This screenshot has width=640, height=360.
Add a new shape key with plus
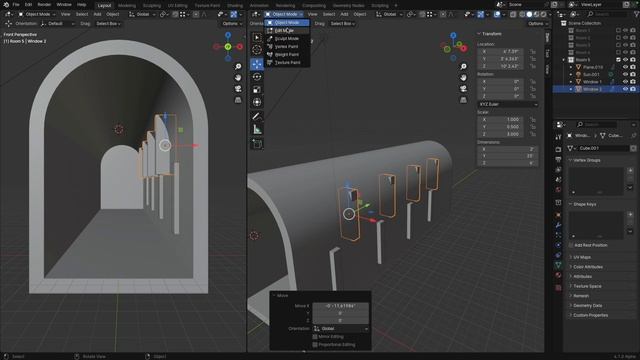(x=630, y=214)
